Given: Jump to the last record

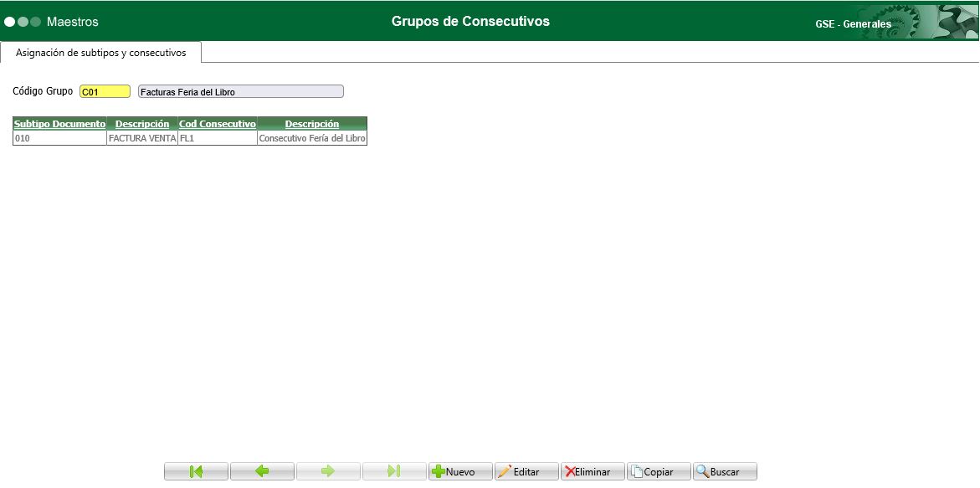Looking at the screenshot, I should click(x=393, y=470).
